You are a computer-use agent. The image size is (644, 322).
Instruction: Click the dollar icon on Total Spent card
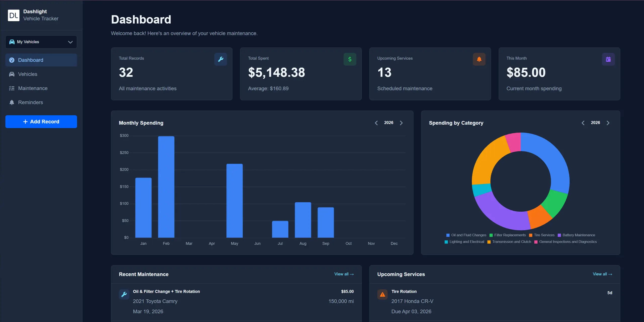350,59
